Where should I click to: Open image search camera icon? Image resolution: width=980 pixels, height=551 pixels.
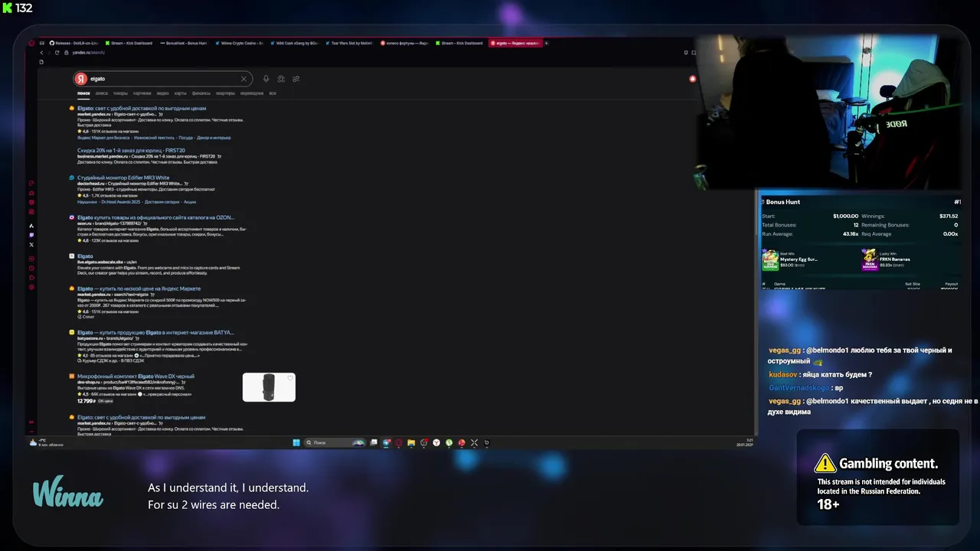tap(281, 79)
